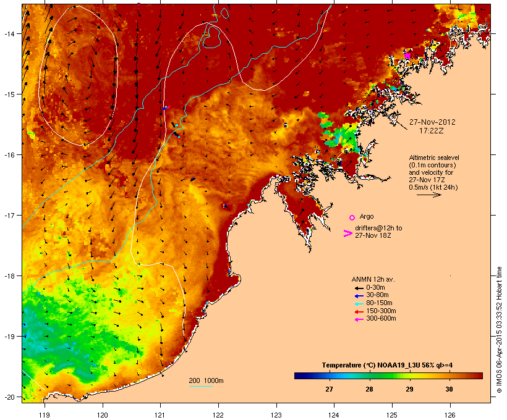Screen dimensions: 507x420
Task: Click the 119 longitude axis label
Action: pos(45,415)
